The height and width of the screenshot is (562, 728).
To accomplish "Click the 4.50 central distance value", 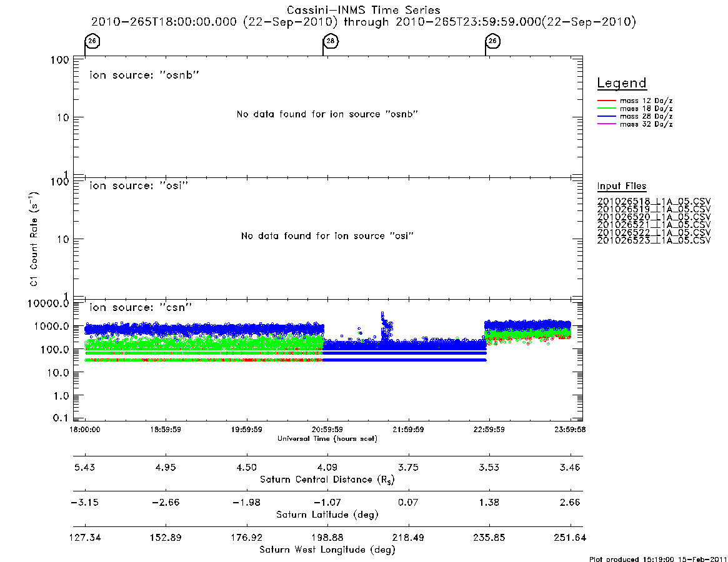I will [x=247, y=467].
